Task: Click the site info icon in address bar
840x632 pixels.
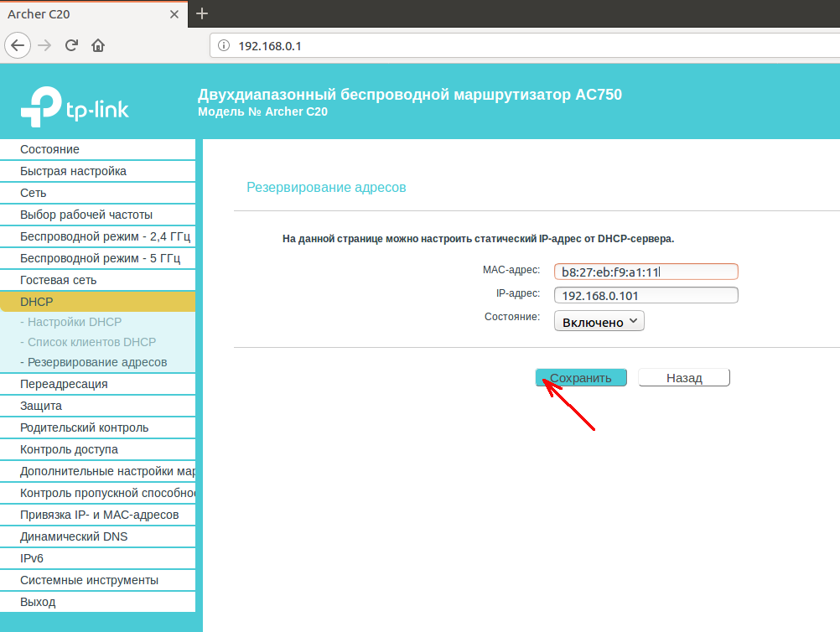Action: (x=224, y=46)
